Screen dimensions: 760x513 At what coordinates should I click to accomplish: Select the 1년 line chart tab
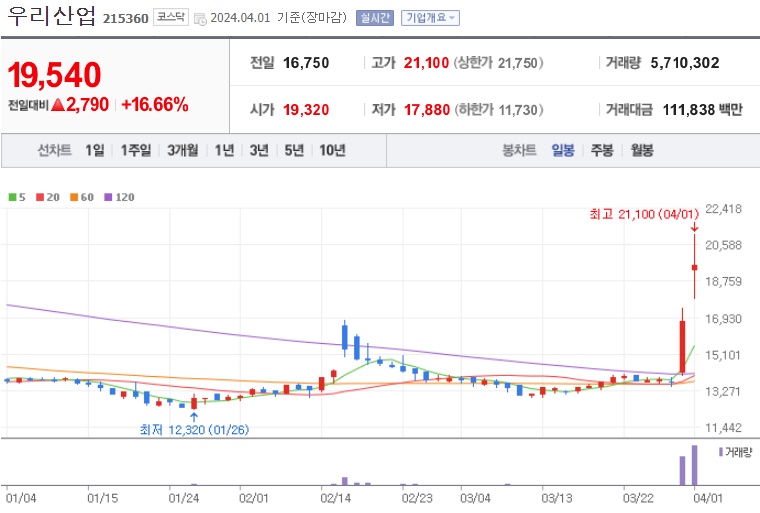224,150
